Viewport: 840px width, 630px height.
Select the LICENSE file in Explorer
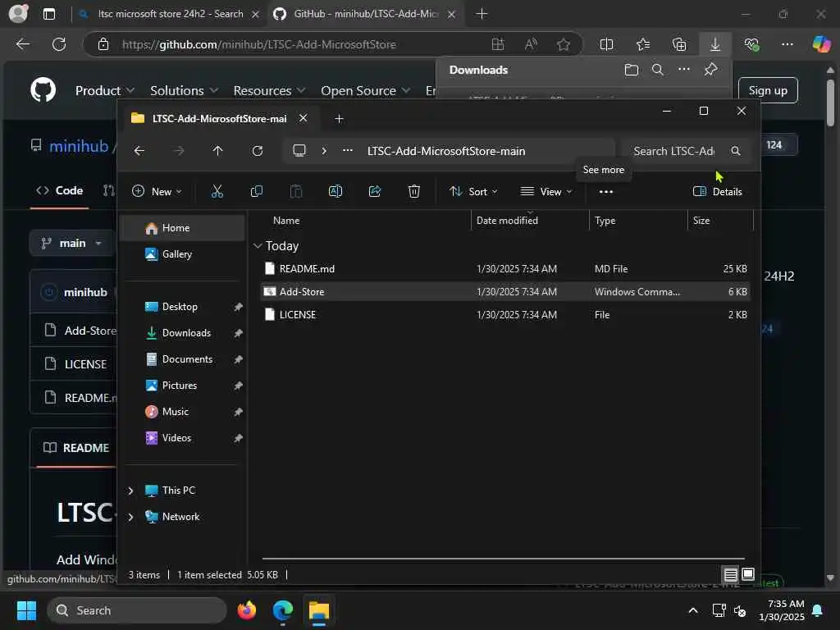[x=505, y=315]
